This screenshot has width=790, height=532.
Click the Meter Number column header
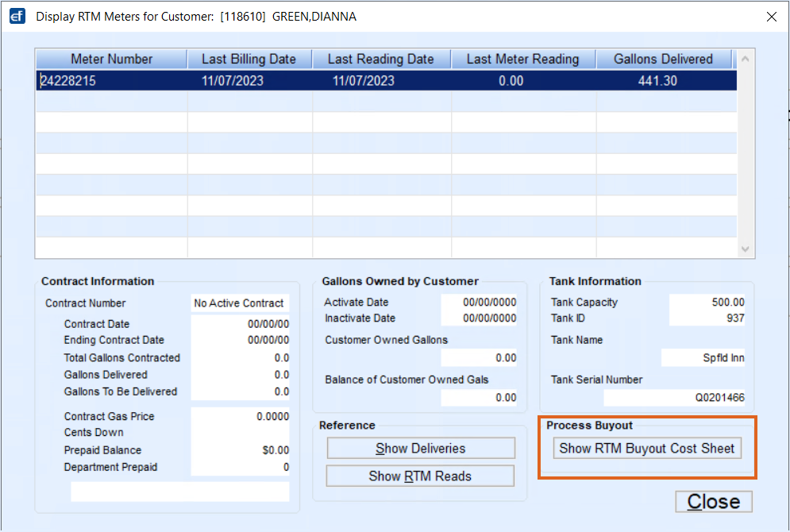tap(110, 59)
